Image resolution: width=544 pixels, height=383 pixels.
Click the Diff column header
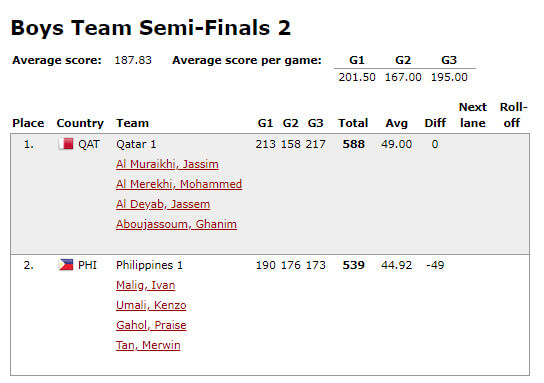coord(435,123)
